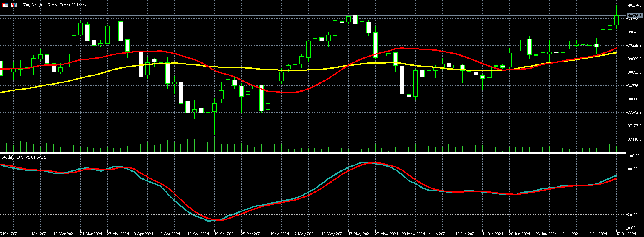This screenshot has width=644, height=237.
Task: Click the 39642.0 price axis label
Action: [x=635, y=32]
